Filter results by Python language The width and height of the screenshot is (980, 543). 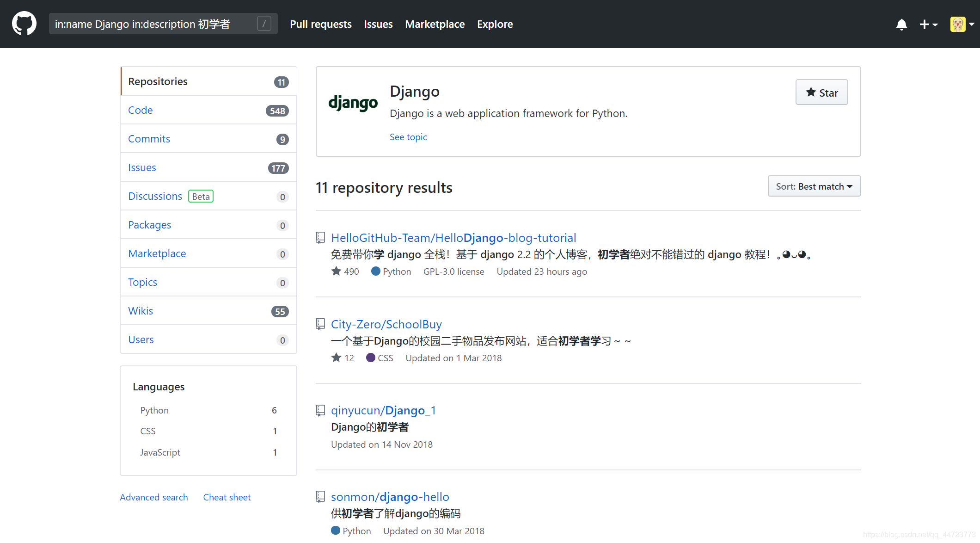[x=208, y=410]
